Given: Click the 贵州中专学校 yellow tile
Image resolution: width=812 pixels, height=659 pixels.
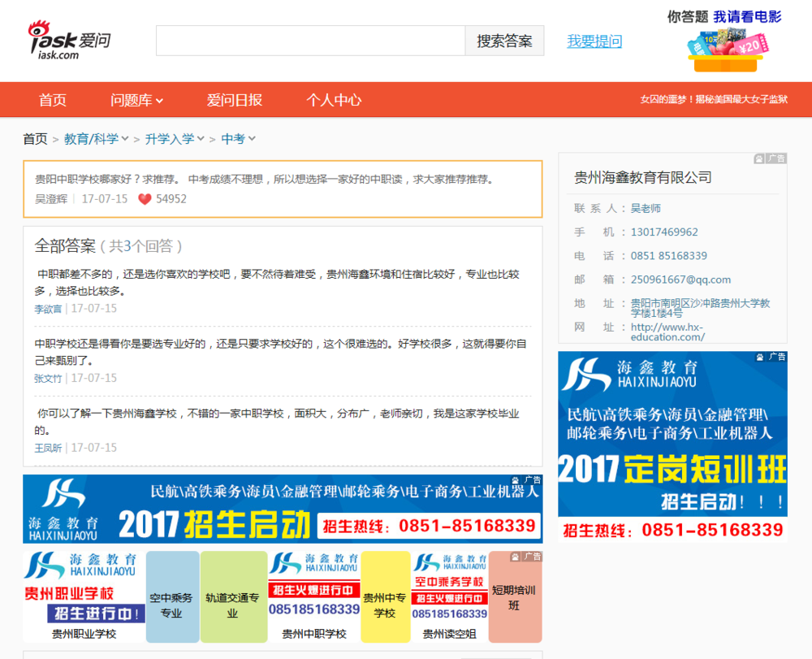Looking at the screenshot, I should (385, 596).
